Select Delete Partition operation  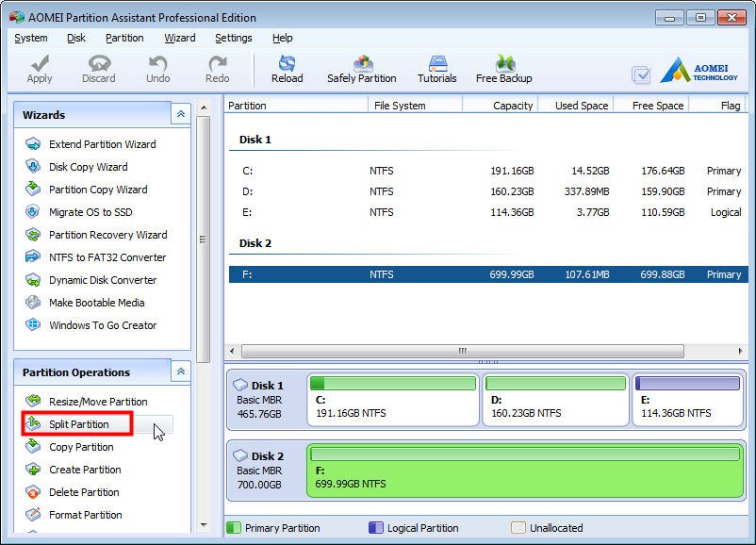point(84,492)
